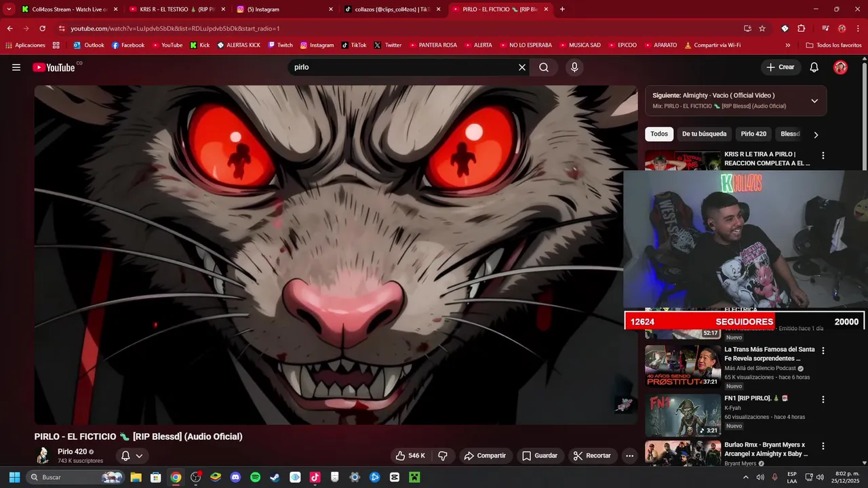The height and width of the screenshot is (488, 868).
Task: Expand the Siguiente mix playlist panel
Action: pos(814,100)
